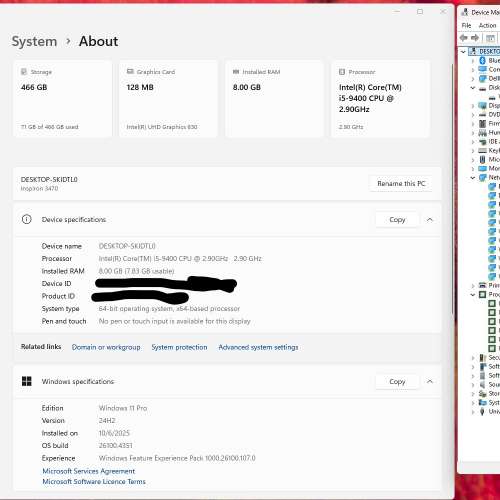Click device name value DESKTOP-SKIDTL0 in specifications
The height and width of the screenshot is (500, 500).
coord(127,246)
